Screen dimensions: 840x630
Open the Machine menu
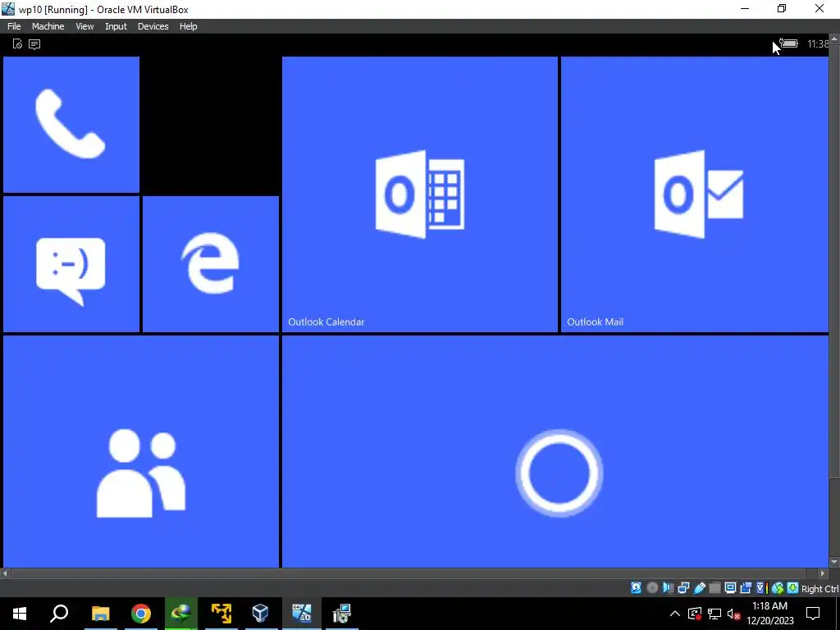[48, 26]
